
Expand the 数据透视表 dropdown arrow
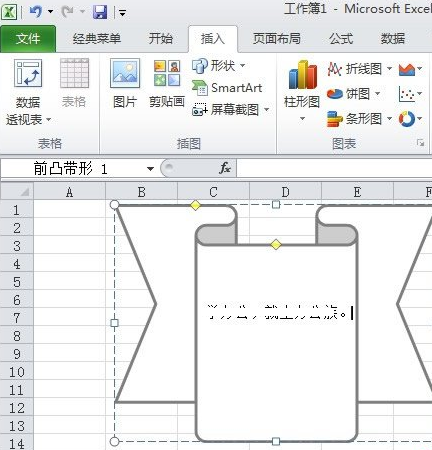(48, 119)
